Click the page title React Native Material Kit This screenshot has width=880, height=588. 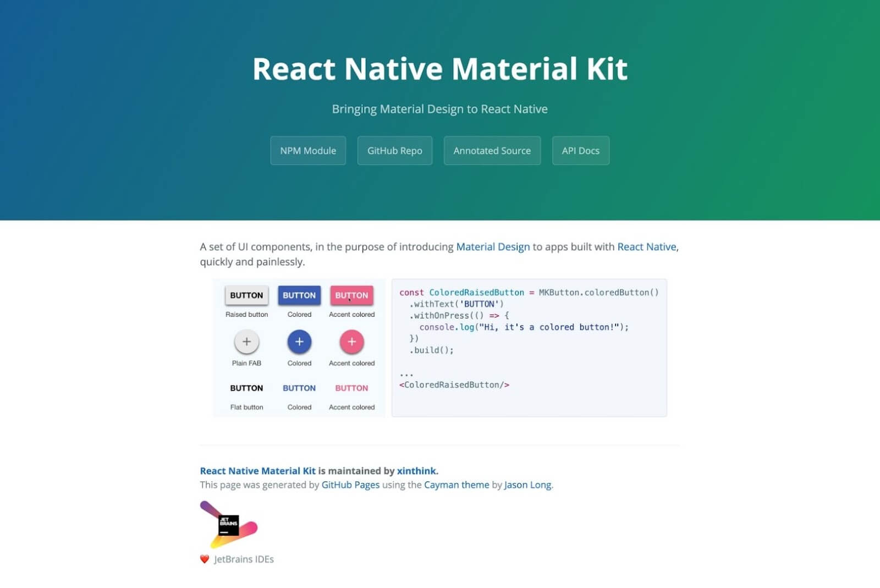coord(440,69)
